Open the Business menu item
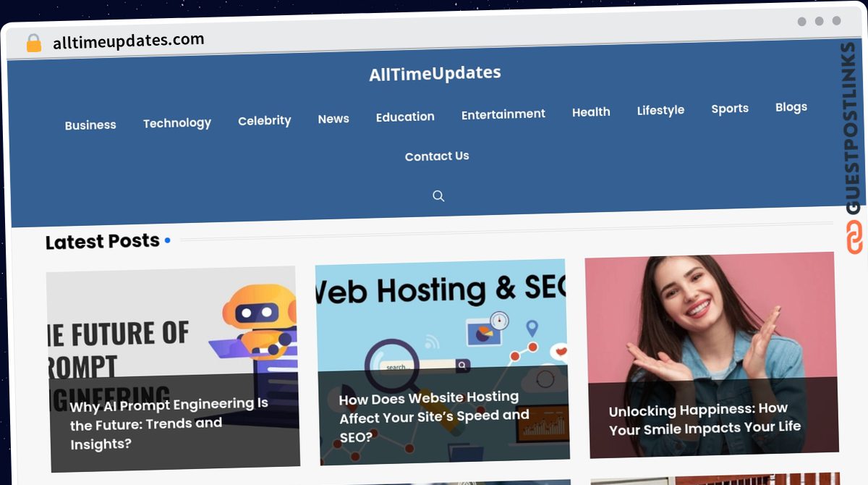 pyautogui.click(x=90, y=125)
